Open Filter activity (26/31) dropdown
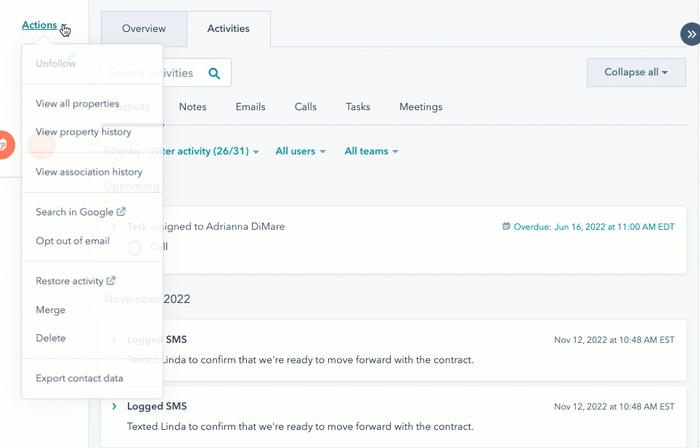700x448 pixels. tap(205, 151)
